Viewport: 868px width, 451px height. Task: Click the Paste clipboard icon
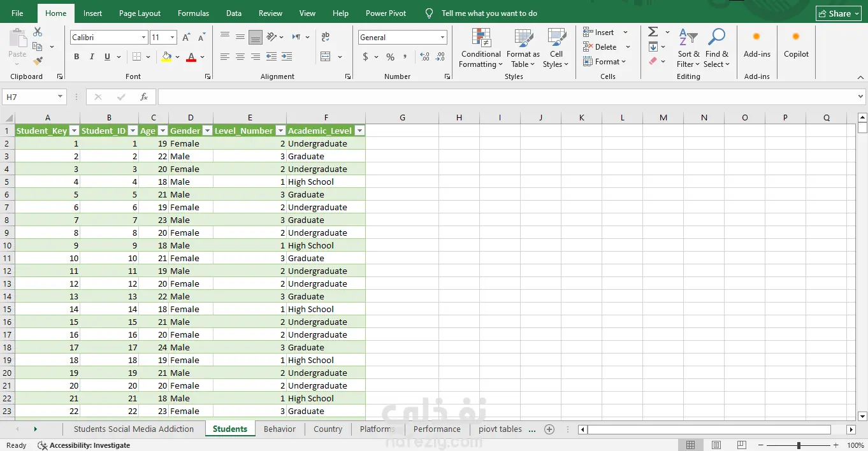coord(17,38)
